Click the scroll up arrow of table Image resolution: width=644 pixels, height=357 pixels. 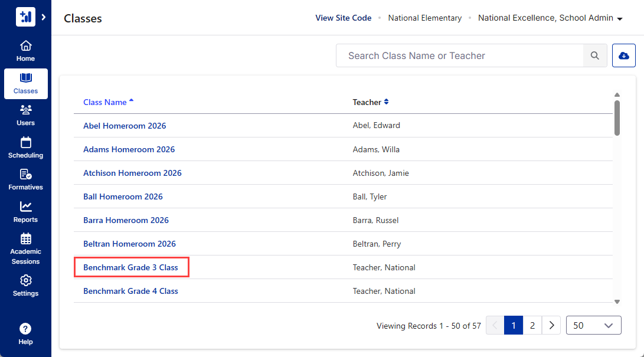pyautogui.click(x=617, y=95)
